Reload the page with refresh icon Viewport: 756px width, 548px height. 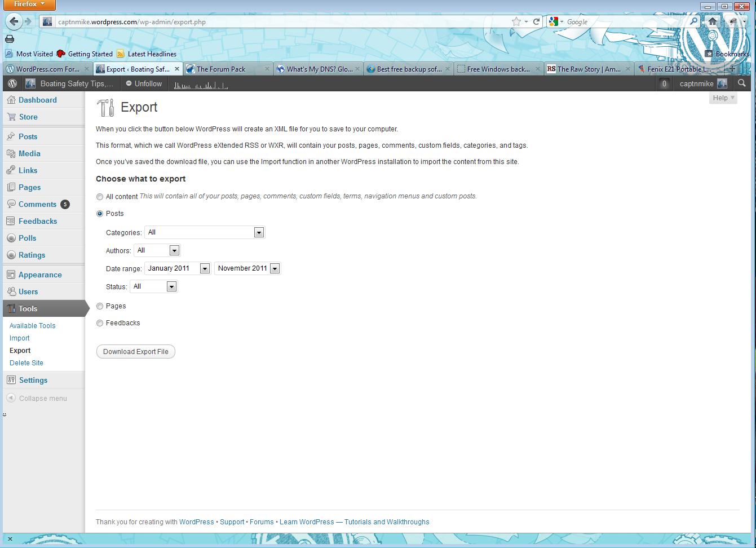pyautogui.click(x=537, y=21)
